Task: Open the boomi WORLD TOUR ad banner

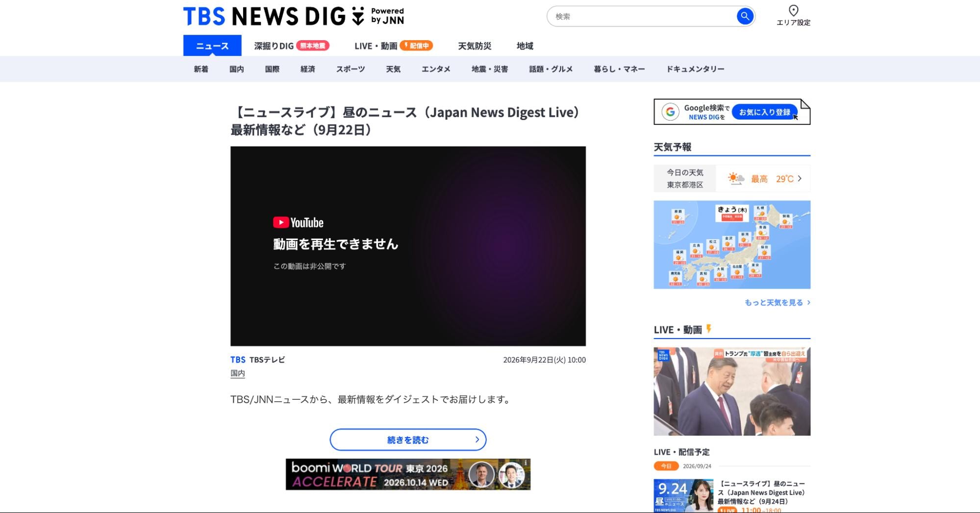Action: [x=408, y=474]
